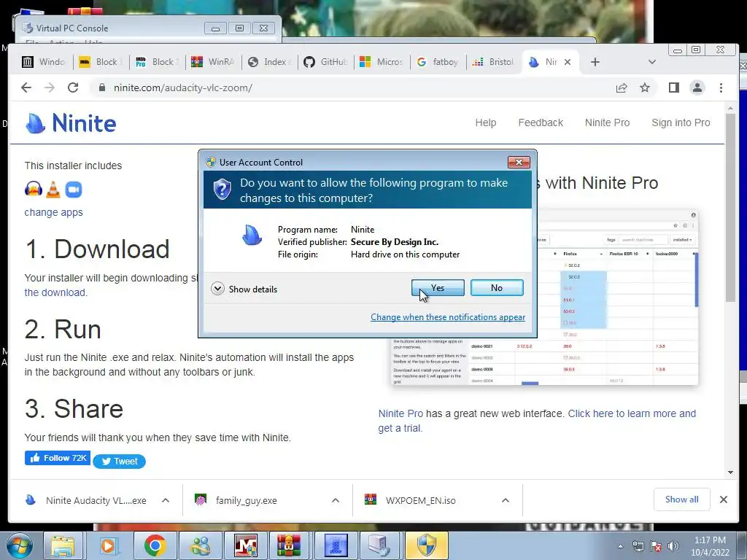Image resolution: width=747 pixels, height=560 pixels.
Task: Click the Virtual PC taskbar icon
Action: click(379, 545)
